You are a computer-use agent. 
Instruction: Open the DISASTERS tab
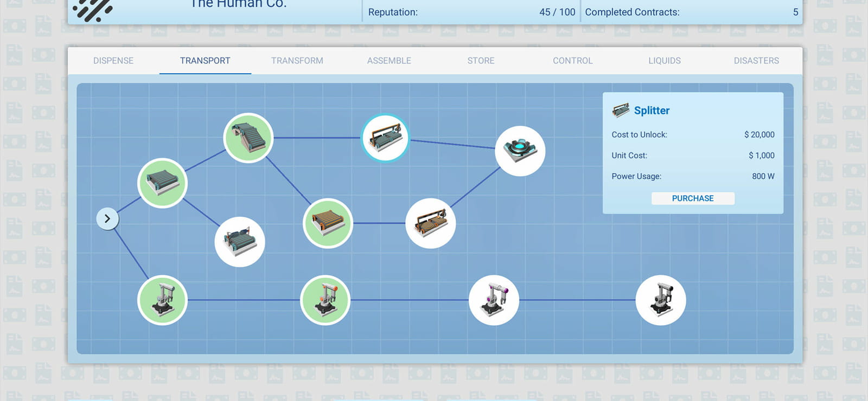(756, 61)
